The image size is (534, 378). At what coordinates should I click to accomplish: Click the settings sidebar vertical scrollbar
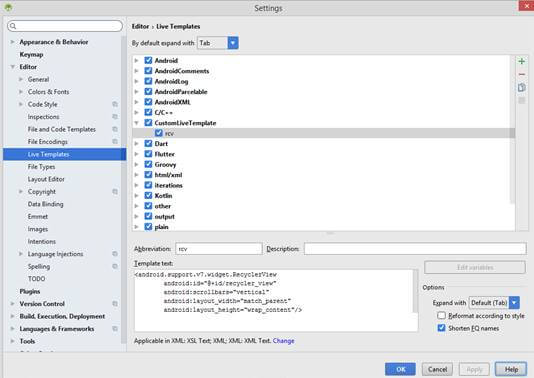[124, 189]
